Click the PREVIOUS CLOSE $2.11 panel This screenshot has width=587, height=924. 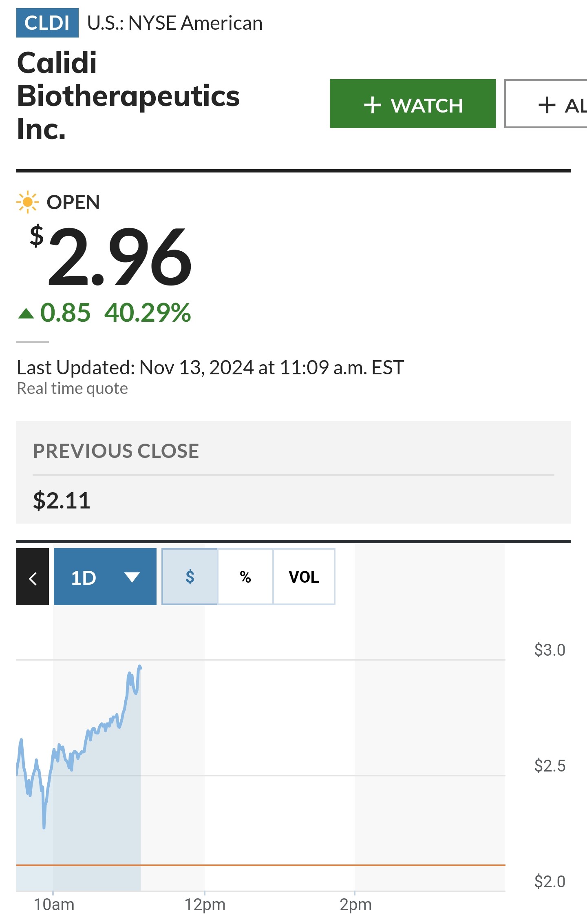pos(293,472)
